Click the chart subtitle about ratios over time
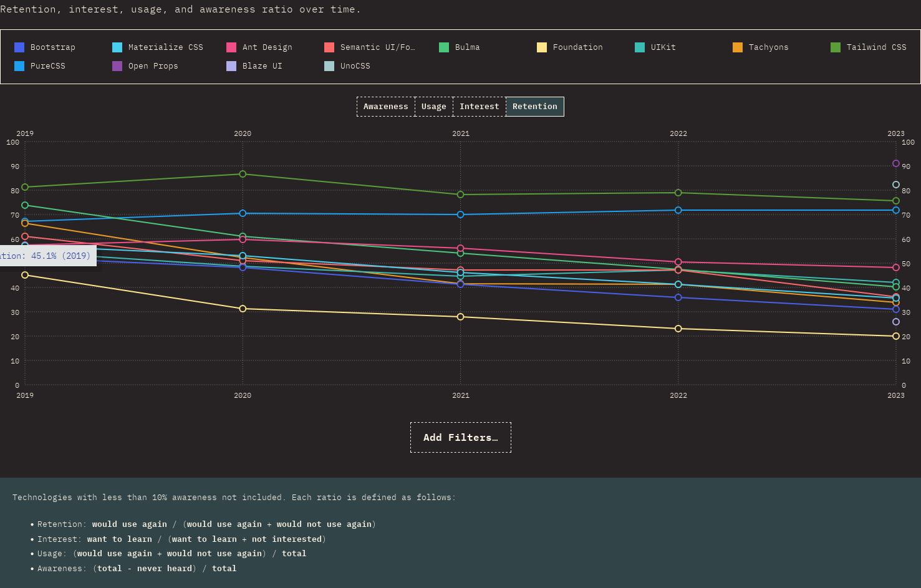This screenshot has height=588, width=921. (180, 9)
